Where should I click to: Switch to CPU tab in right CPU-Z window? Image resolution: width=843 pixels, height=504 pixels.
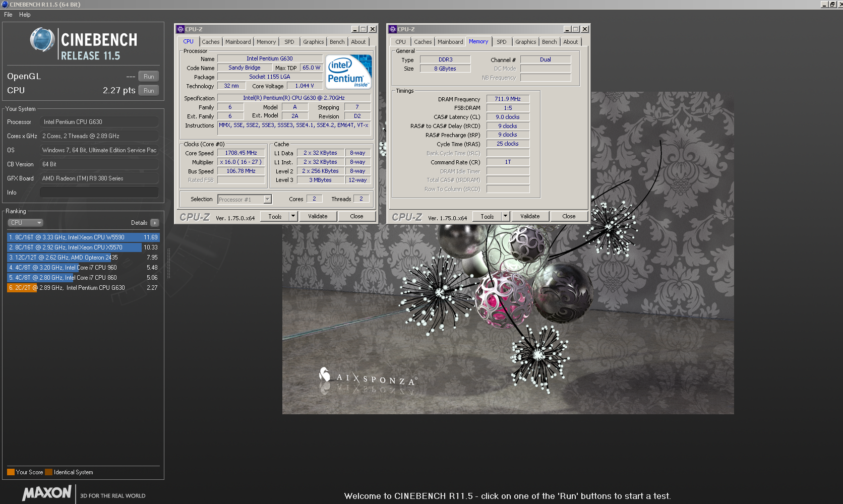click(401, 42)
